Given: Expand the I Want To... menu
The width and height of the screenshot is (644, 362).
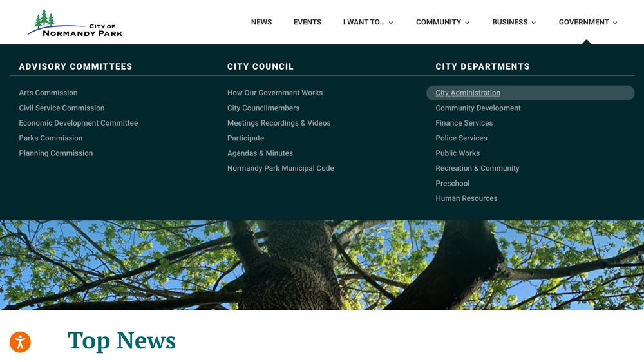Looking at the screenshot, I should click(368, 22).
